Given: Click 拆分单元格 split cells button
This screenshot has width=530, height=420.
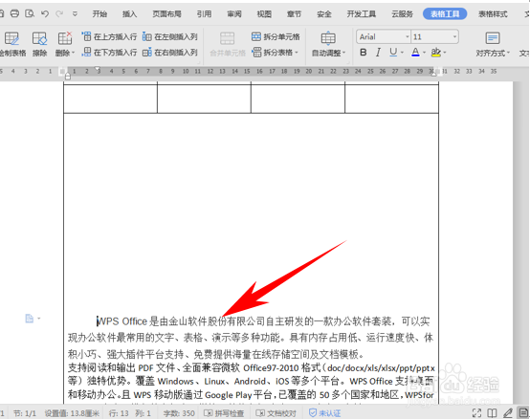Looking at the screenshot, I should tap(276, 36).
